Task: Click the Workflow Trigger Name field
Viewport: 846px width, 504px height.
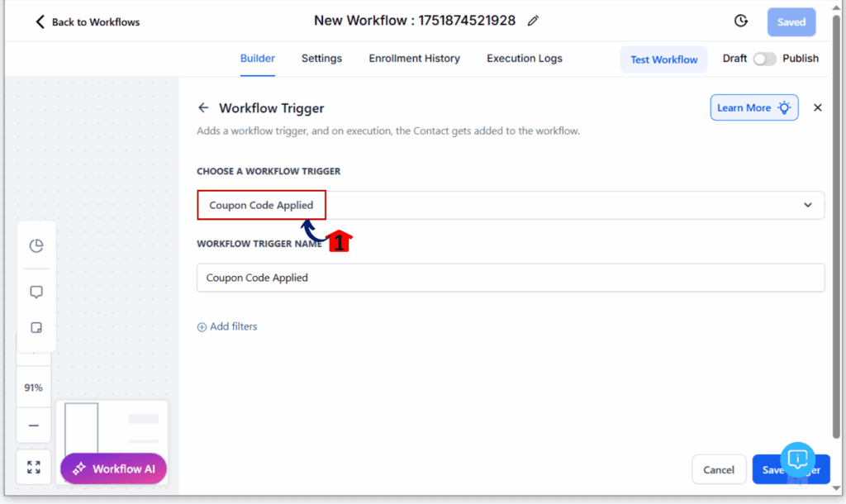Action: click(x=511, y=278)
